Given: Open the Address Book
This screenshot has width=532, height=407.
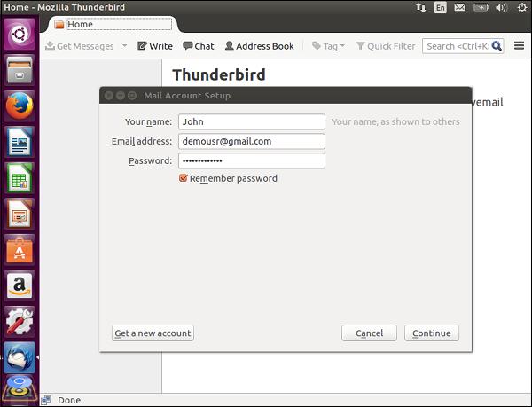Looking at the screenshot, I should coord(259,46).
